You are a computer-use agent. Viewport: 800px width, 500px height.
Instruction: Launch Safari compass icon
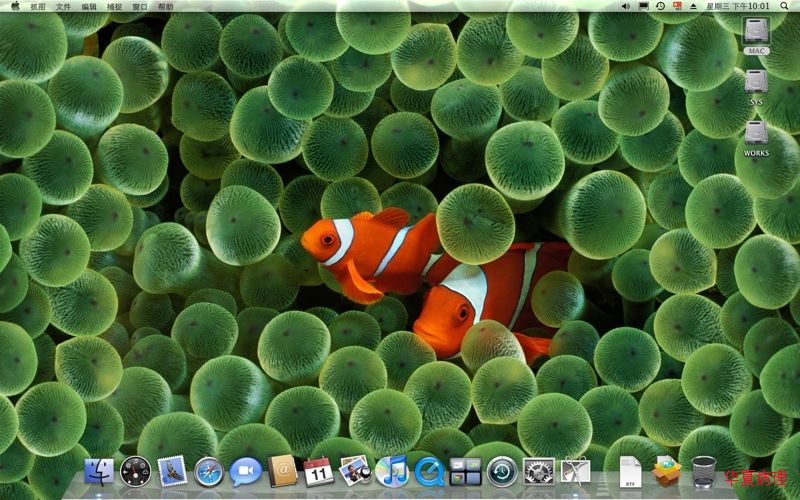click(209, 471)
